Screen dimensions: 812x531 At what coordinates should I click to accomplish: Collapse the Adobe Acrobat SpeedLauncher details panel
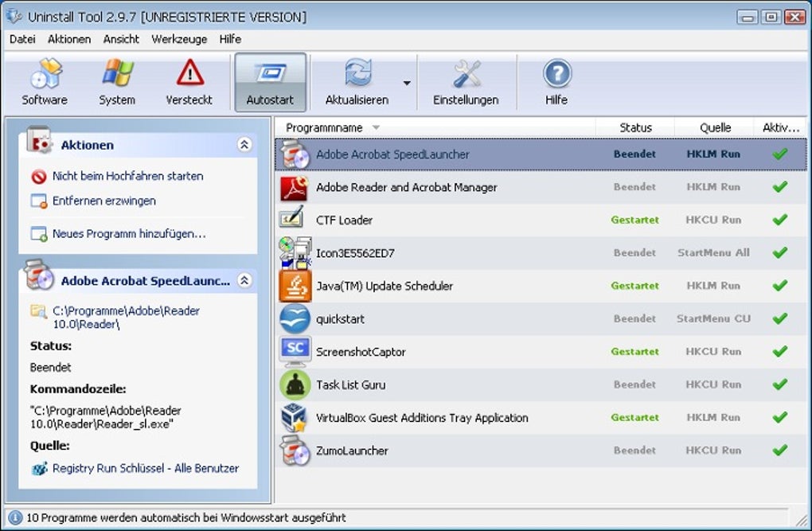pos(244,280)
